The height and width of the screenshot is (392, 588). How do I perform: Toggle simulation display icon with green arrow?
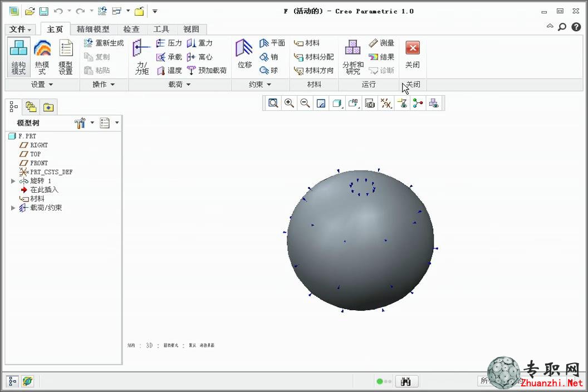402,103
